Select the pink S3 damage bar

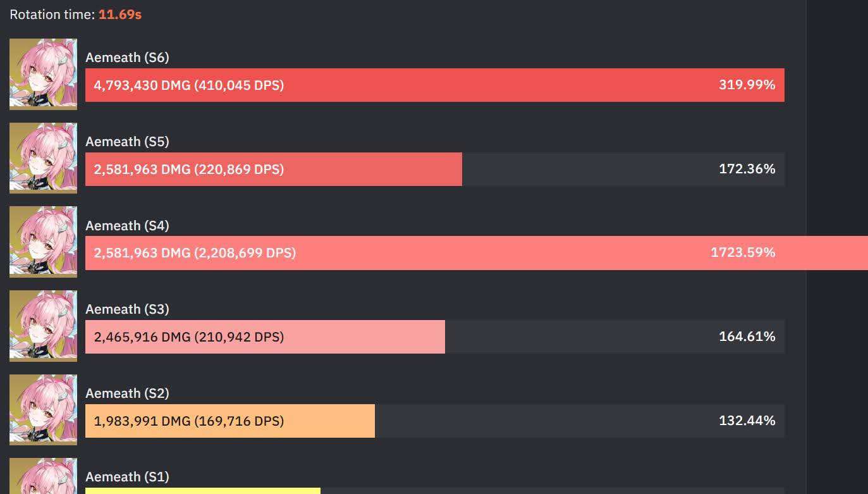click(265, 337)
